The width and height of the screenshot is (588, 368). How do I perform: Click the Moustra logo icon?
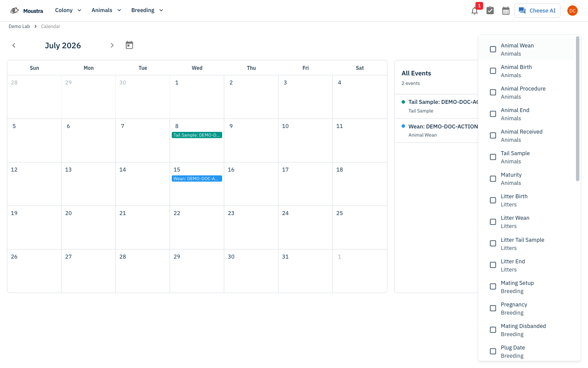(15, 10)
